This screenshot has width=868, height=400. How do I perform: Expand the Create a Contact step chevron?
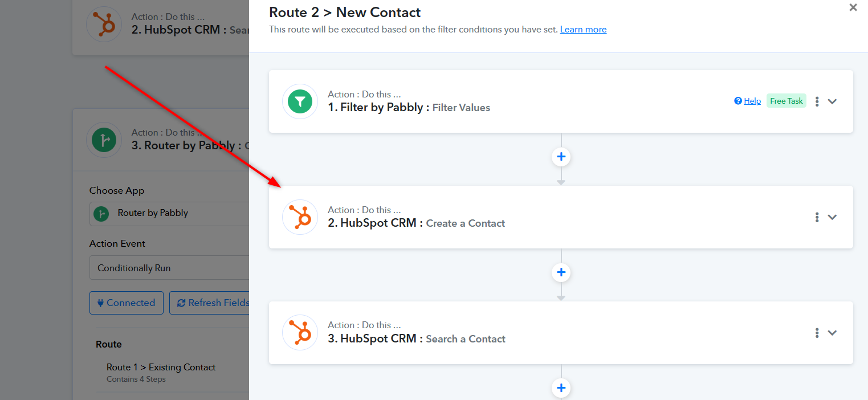[832, 217]
